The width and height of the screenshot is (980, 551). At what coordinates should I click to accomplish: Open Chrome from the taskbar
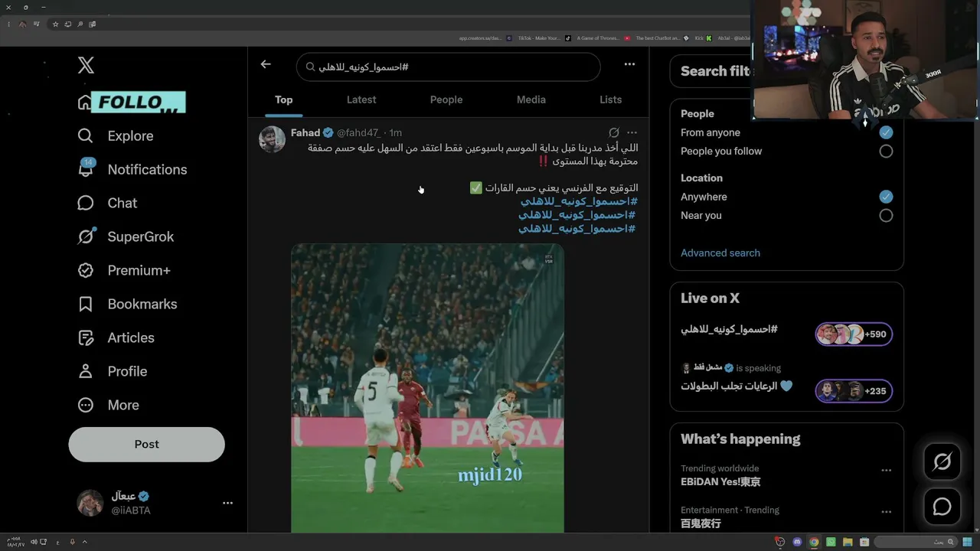click(x=814, y=542)
